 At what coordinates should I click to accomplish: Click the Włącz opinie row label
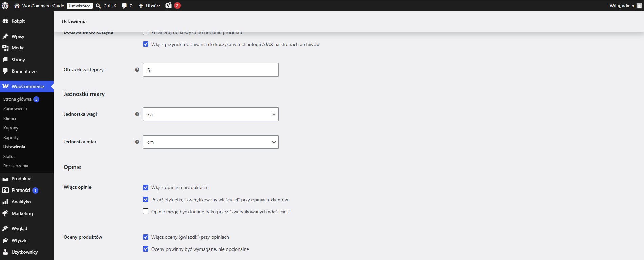pyautogui.click(x=78, y=187)
